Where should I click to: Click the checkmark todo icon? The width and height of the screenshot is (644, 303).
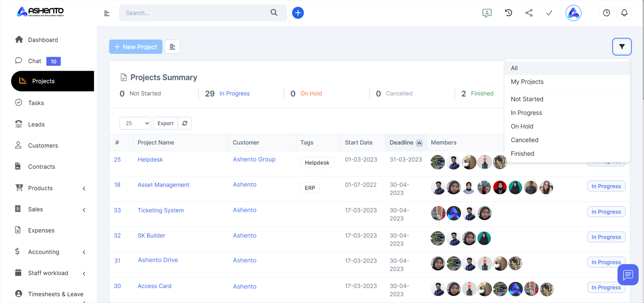[x=549, y=13]
